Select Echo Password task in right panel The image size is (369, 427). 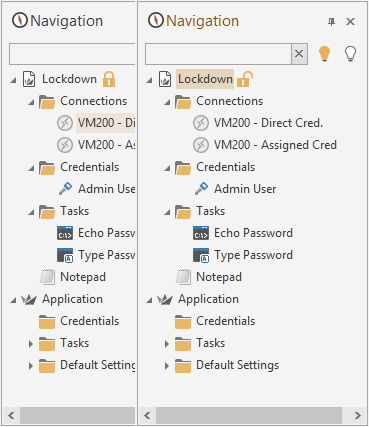coord(253,233)
